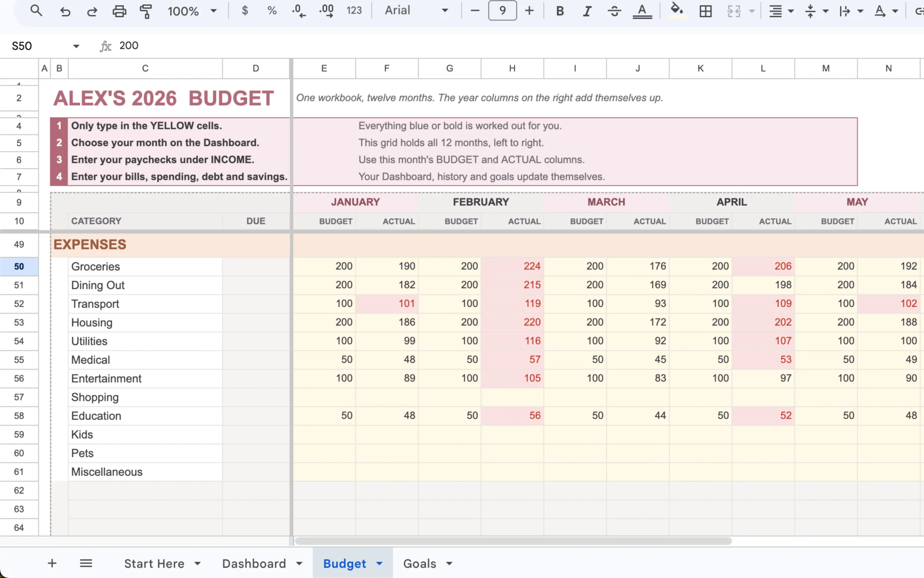The height and width of the screenshot is (578, 924).
Task: Select row 57 header
Action: (x=19, y=397)
